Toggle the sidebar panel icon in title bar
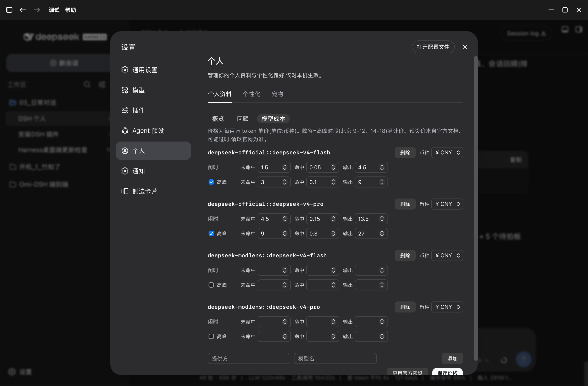This screenshot has width=588, height=386. (9, 10)
